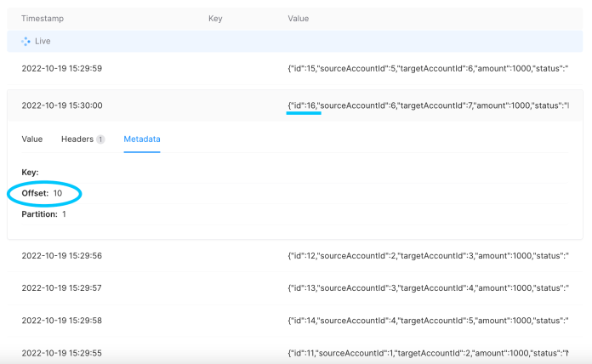Image resolution: width=592 pixels, height=364 pixels.
Task: Click the Key: metadata label
Action: click(30, 172)
